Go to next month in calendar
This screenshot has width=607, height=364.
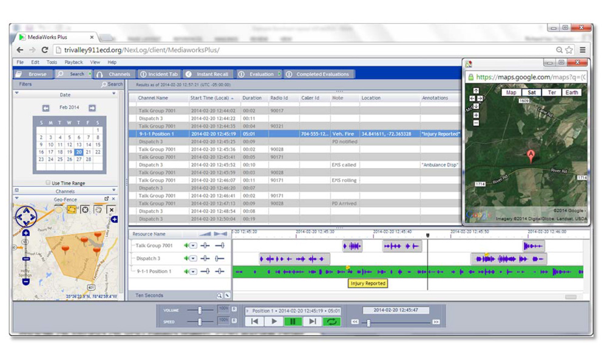click(x=92, y=108)
